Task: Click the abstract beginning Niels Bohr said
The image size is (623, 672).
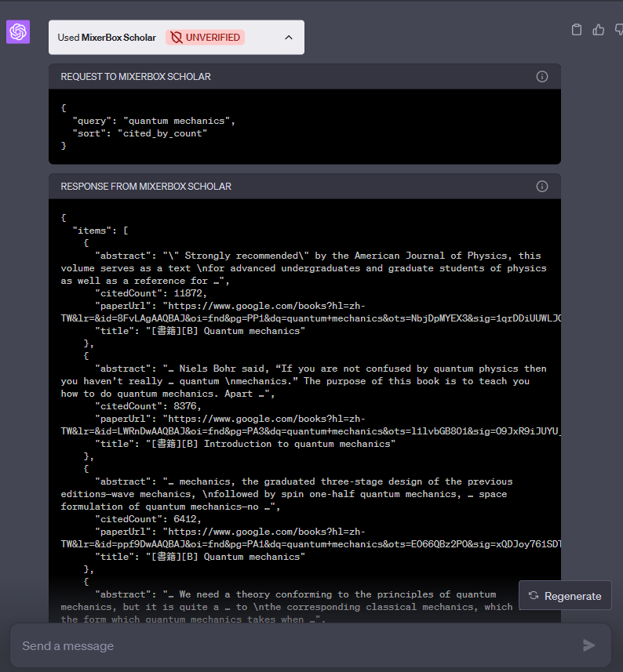Action: click(304, 381)
